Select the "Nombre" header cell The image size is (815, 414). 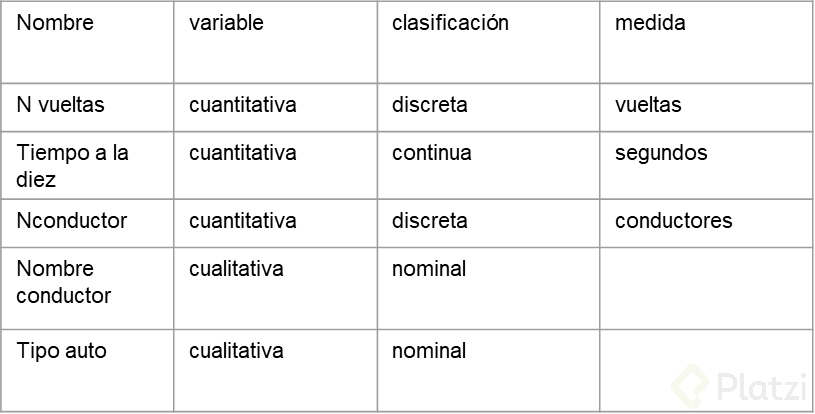click(x=55, y=23)
